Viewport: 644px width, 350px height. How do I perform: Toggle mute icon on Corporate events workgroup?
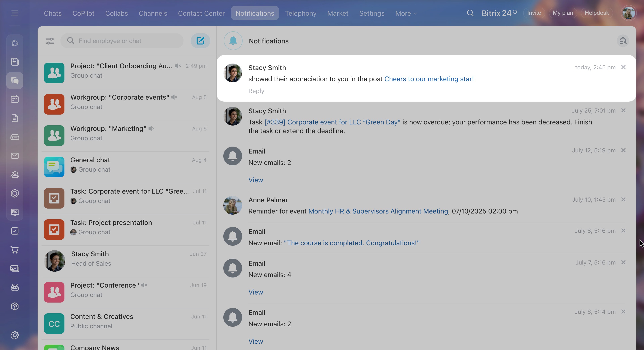[175, 97]
